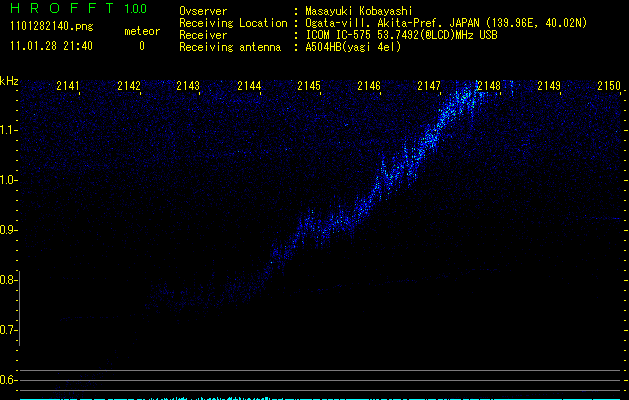Click the 0.9 kHz axis label
Image resolution: width=629 pixels, height=400 pixels.
coord(8,230)
